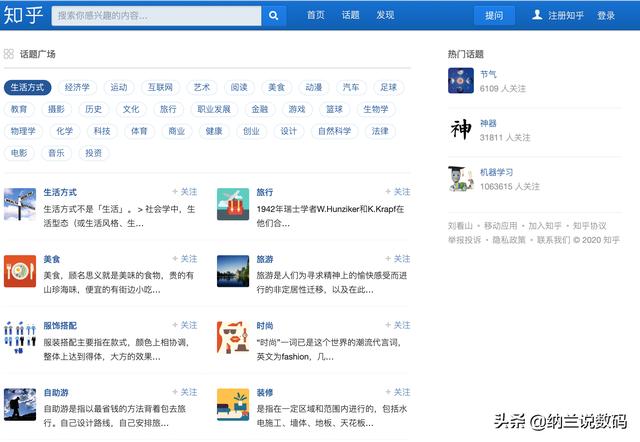Select the 动漫 category tag
Viewport: 640px width, 442px height.
[313, 87]
